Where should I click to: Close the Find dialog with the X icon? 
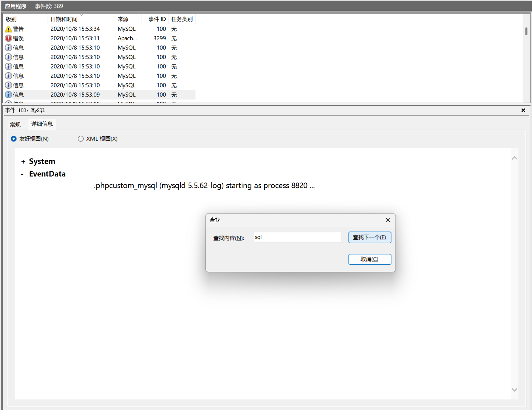pyautogui.click(x=388, y=220)
